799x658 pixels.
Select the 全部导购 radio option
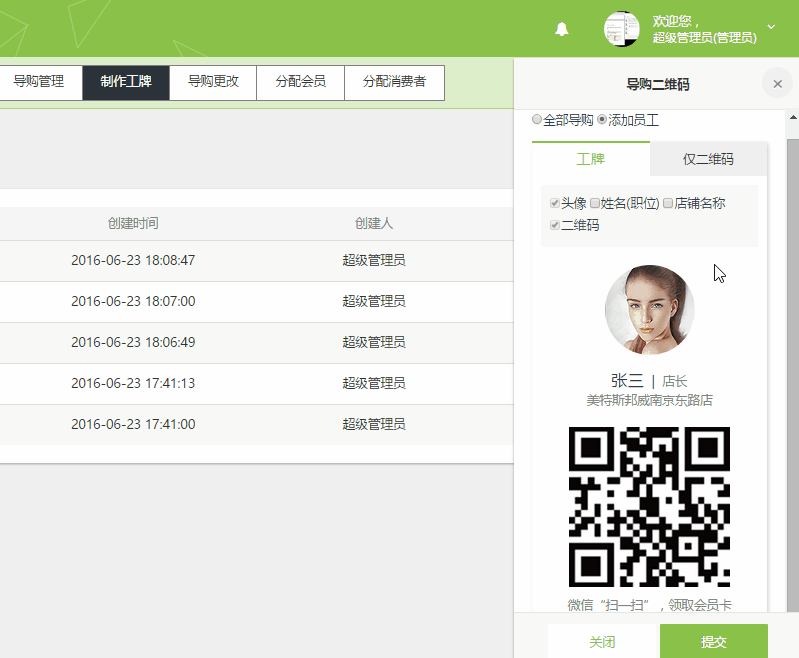[537, 119]
